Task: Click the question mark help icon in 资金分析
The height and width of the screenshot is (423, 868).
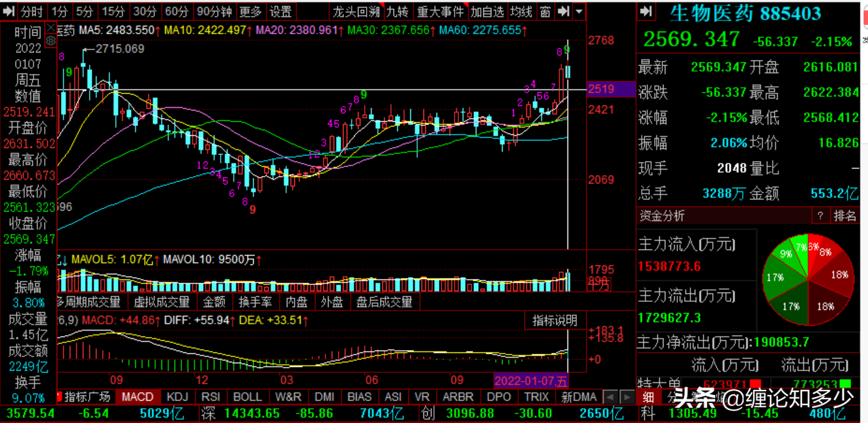Action: [820, 216]
